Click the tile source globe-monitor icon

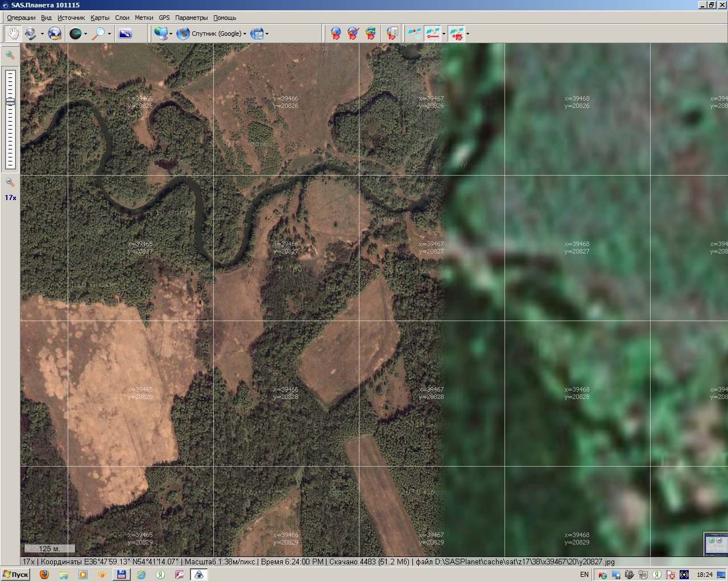click(x=161, y=34)
